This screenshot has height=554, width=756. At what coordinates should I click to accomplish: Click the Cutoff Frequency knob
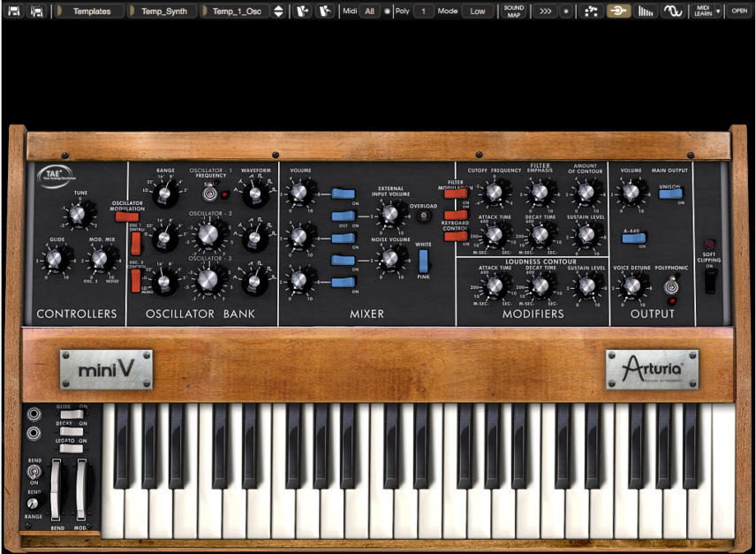(x=495, y=193)
